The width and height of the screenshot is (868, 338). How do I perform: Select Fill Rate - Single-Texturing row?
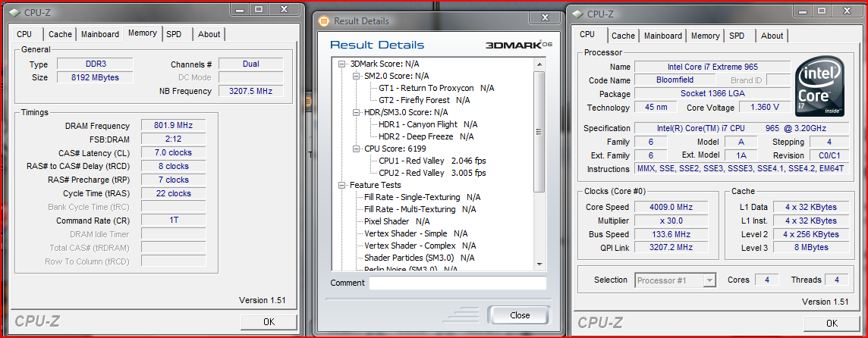pyautogui.click(x=423, y=197)
